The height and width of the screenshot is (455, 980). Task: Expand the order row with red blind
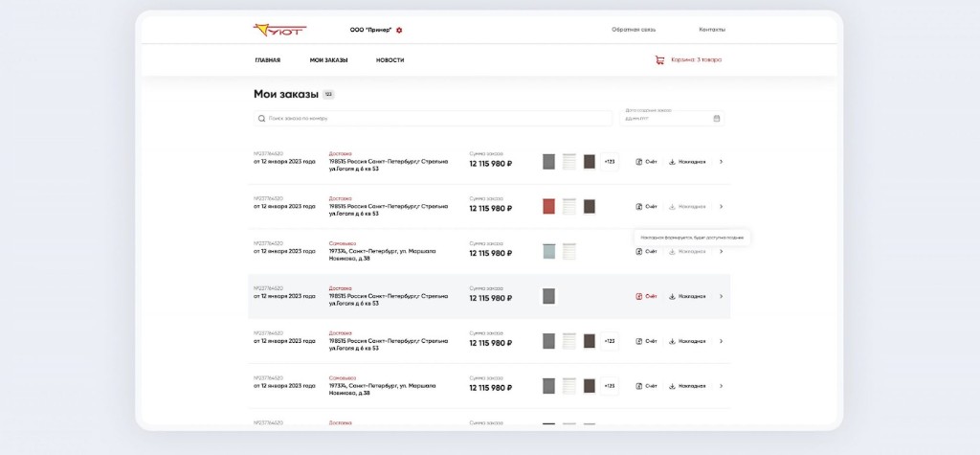pyautogui.click(x=721, y=207)
